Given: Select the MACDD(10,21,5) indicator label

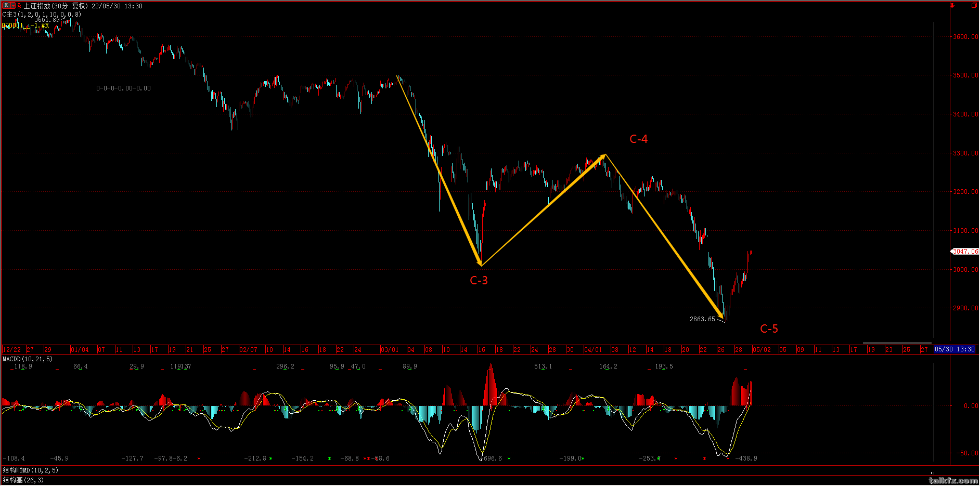Looking at the screenshot, I should point(28,359).
